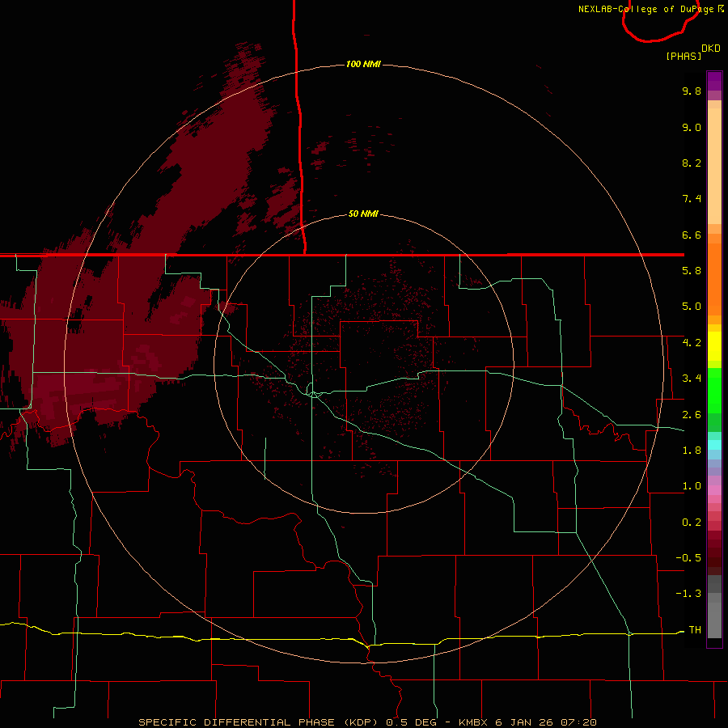728x728 pixels.
Task: Click the 6.6 color scale value
Action: tap(692, 235)
